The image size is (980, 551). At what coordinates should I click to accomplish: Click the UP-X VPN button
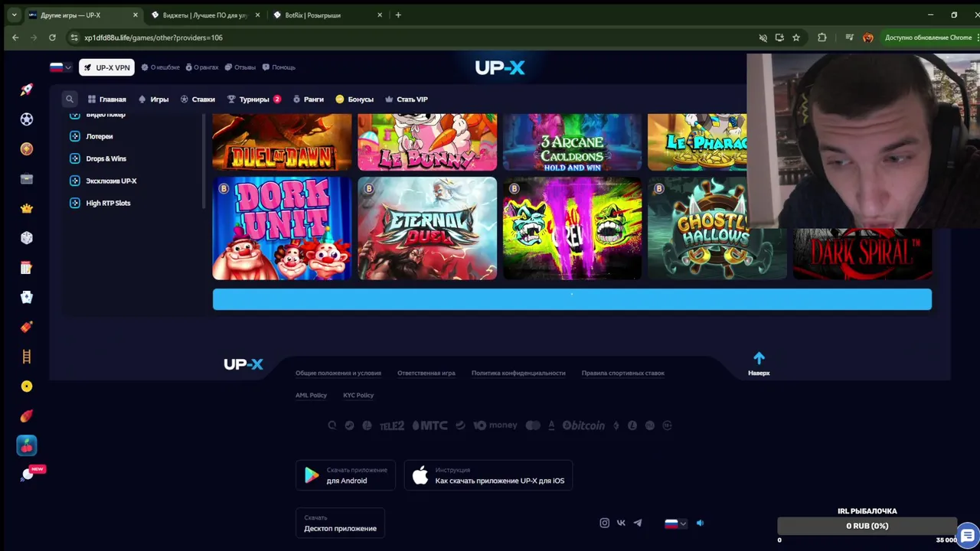(106, 67)
